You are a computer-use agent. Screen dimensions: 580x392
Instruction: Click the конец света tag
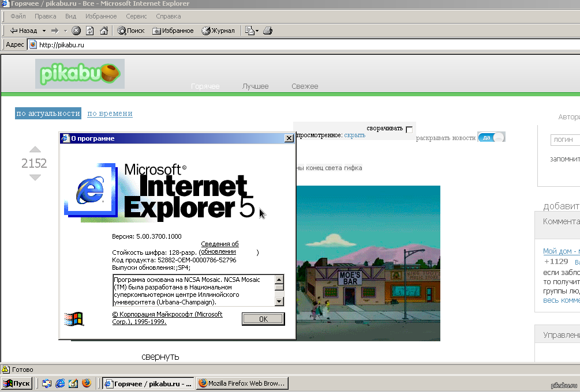click(x=324, y=168)
